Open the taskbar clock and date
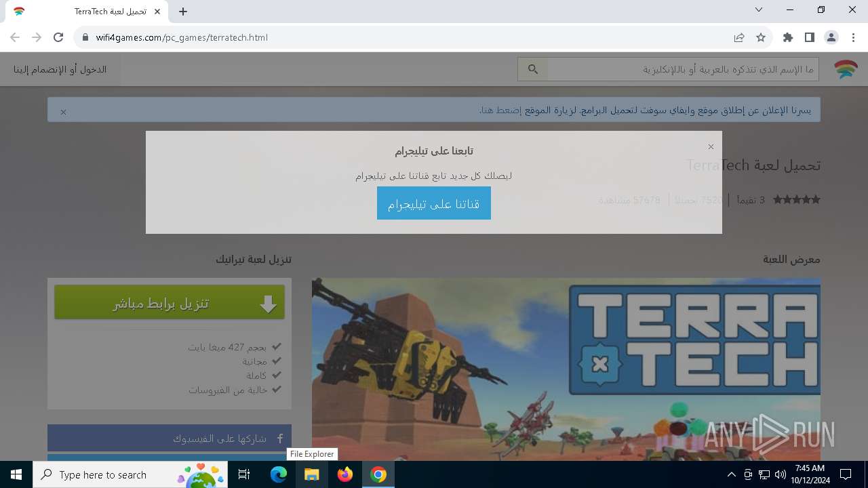The width and height of the screenshot is (868, 488). pyautogui.click(x=810, y=474)
